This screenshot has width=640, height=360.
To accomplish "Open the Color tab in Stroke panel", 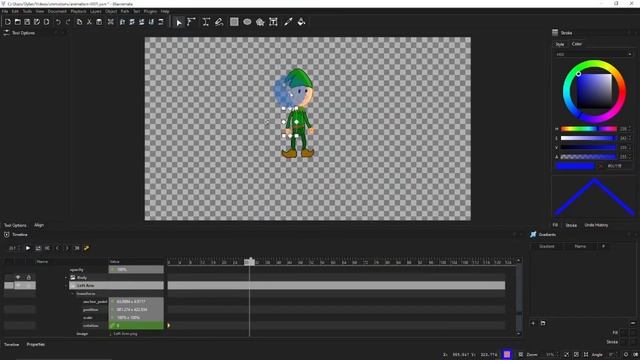I will [577, 44].
